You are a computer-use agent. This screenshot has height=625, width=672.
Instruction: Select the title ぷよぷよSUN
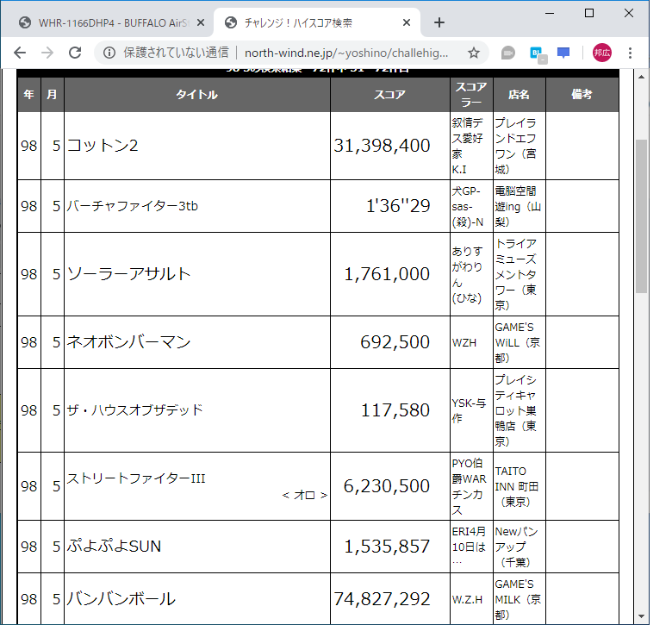click(114, 546)
